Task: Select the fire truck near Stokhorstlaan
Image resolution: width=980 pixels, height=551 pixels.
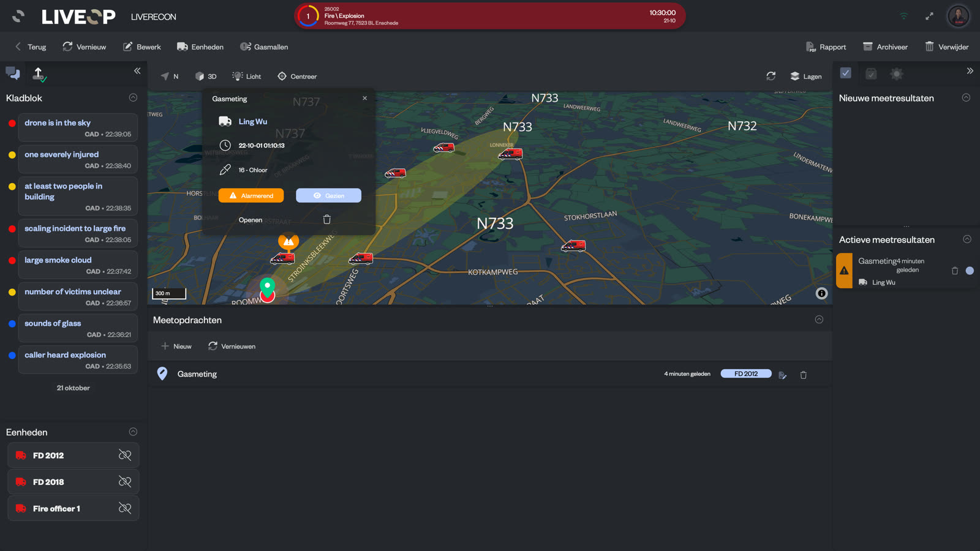Action: 573,246
